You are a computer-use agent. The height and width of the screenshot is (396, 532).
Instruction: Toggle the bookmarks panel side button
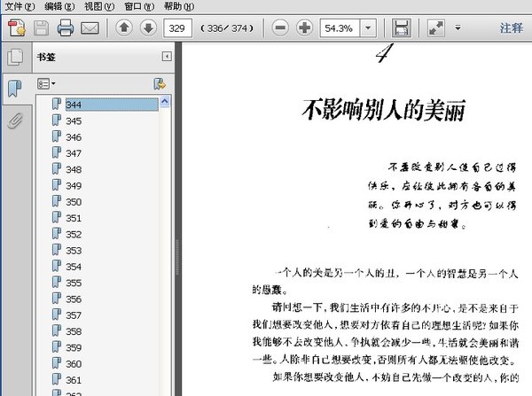click(x=15, y=89)
